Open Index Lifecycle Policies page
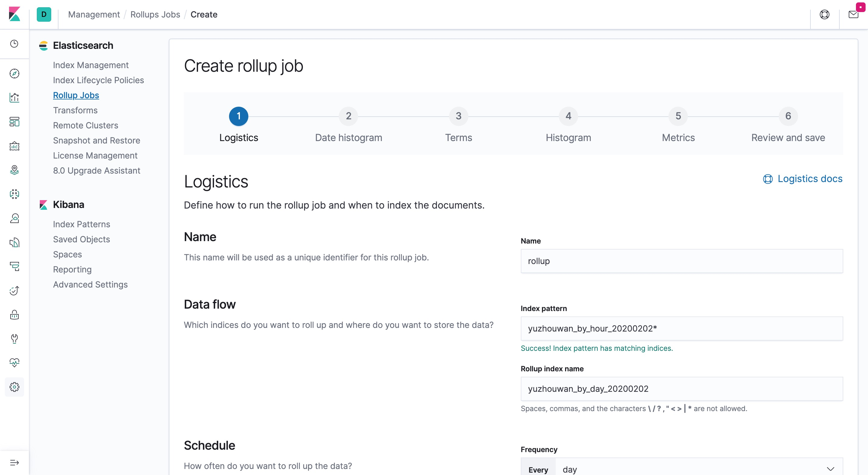Screen dimensions: 868x475 tap(98, 80)
